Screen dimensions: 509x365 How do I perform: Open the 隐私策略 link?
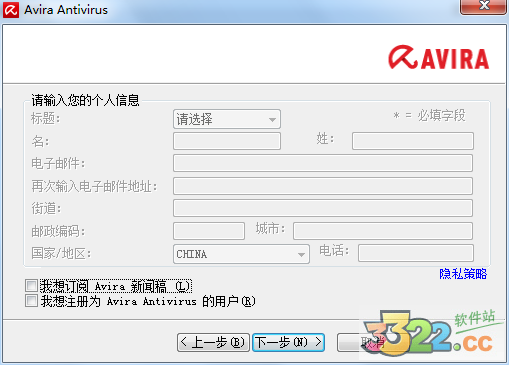pos(463,274)
